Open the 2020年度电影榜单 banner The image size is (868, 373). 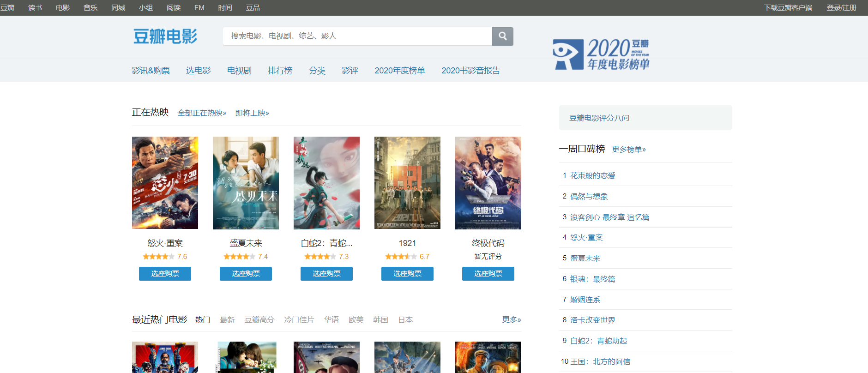601,54
